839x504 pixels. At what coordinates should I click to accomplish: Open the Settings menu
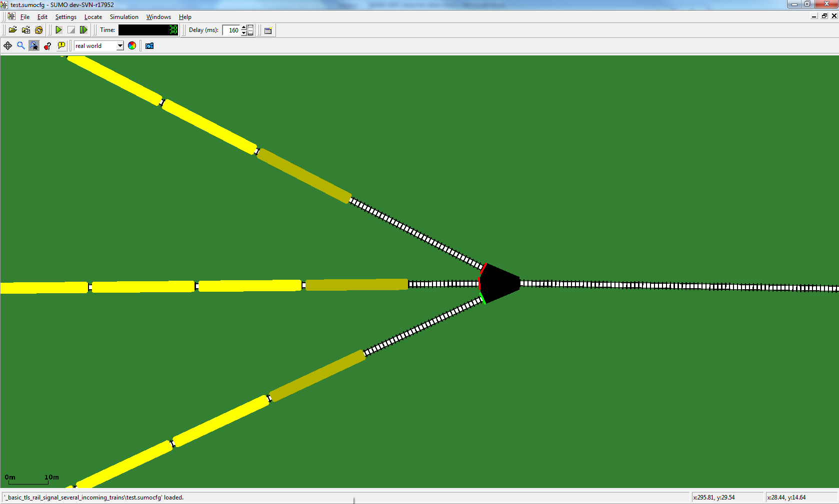pyautogui.click(x=65, y=17)
